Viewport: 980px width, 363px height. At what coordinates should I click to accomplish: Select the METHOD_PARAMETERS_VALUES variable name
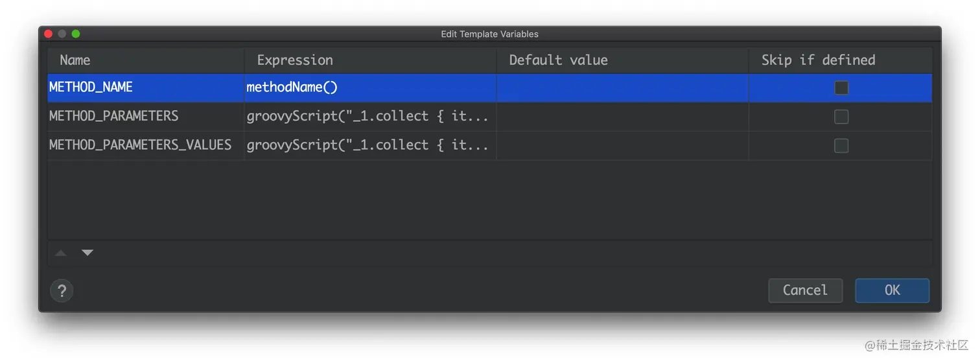point(140,145)
